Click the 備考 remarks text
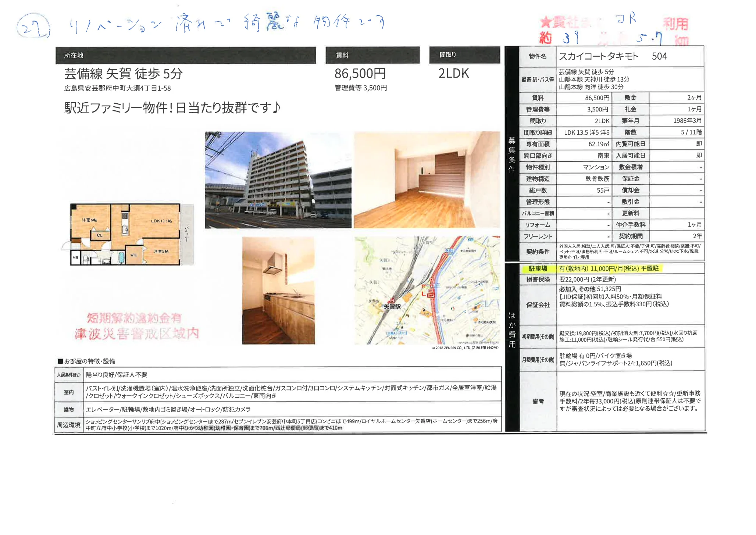The width and height of the screenshot is (756, 535). coord(630,401)
